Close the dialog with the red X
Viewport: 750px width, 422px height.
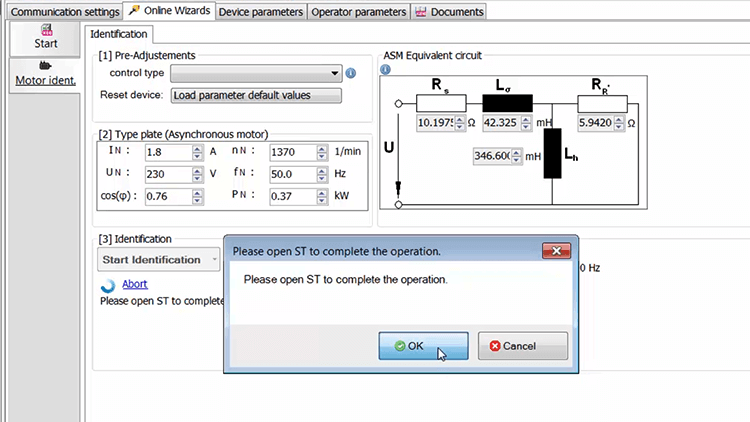coord(554,250)
